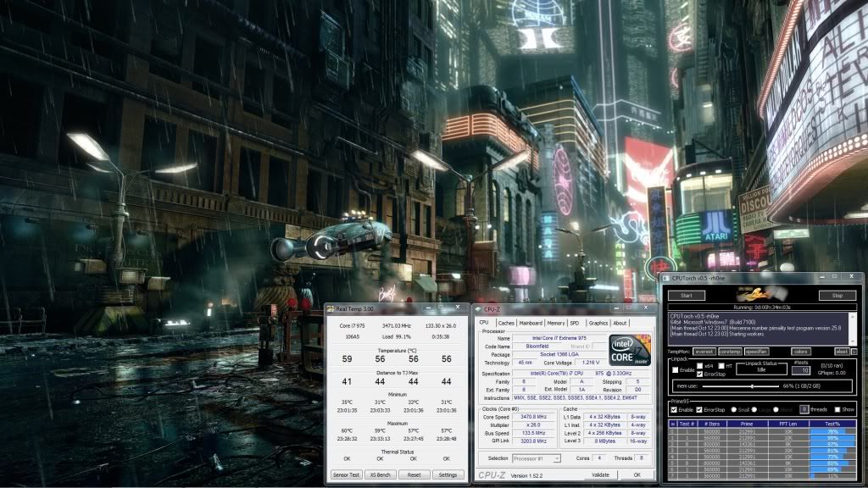Click the small arrow button beside sleet
This screenshot has height=488, width=868.
click(x=854, y=352)
